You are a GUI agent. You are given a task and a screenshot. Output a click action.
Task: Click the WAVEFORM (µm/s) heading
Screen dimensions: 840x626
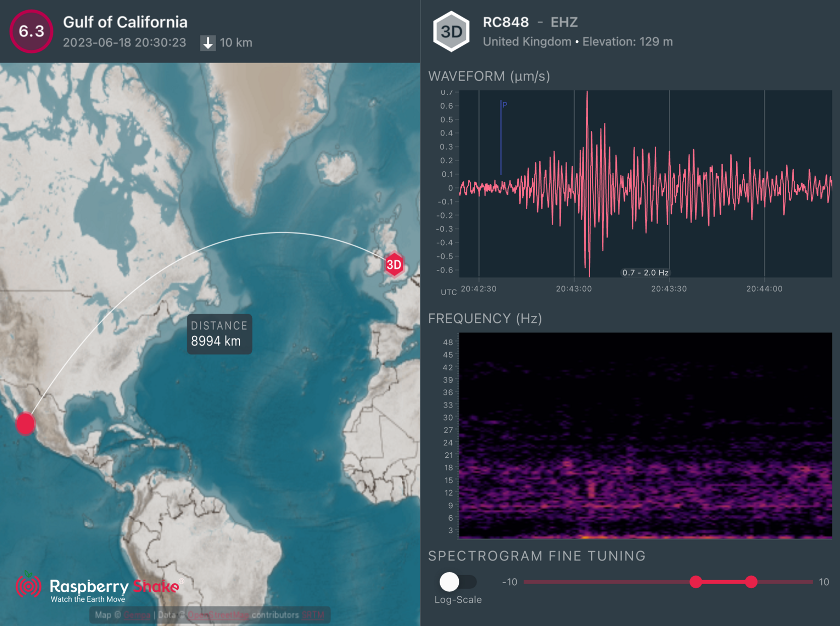(x=489, y=76)
